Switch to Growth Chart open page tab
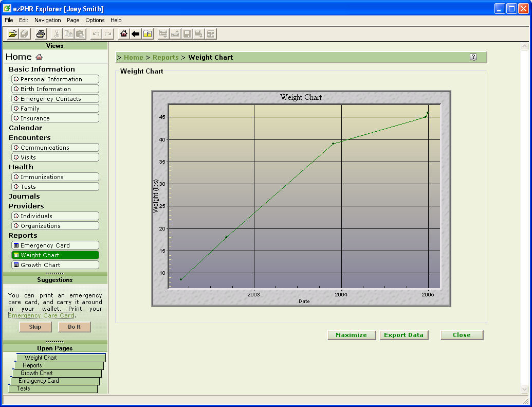 [x=57, y=373]
